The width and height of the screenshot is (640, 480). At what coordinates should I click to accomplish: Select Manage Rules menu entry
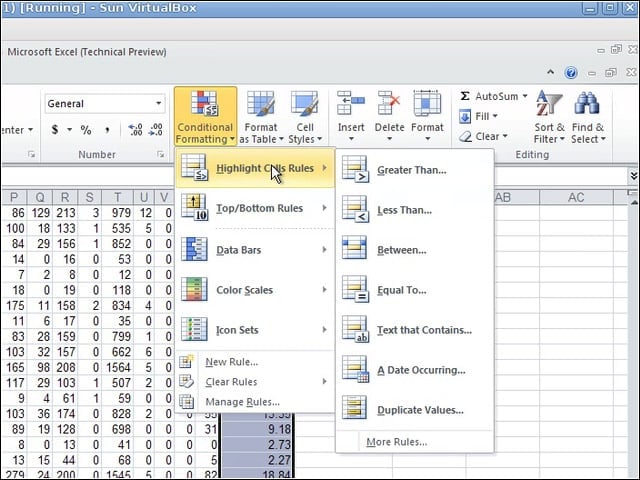[x=255, y=402]
